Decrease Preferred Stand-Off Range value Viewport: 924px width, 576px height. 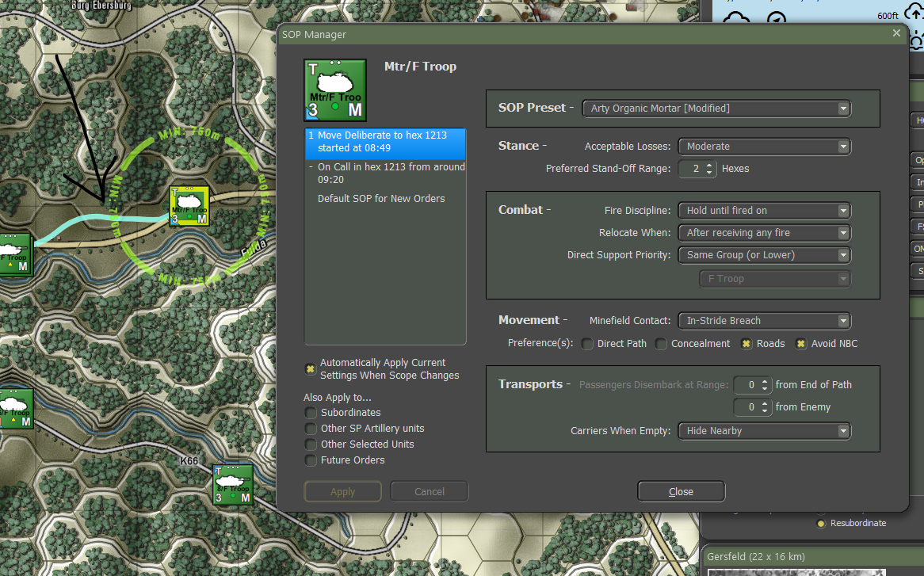click(x=709, y=173)
